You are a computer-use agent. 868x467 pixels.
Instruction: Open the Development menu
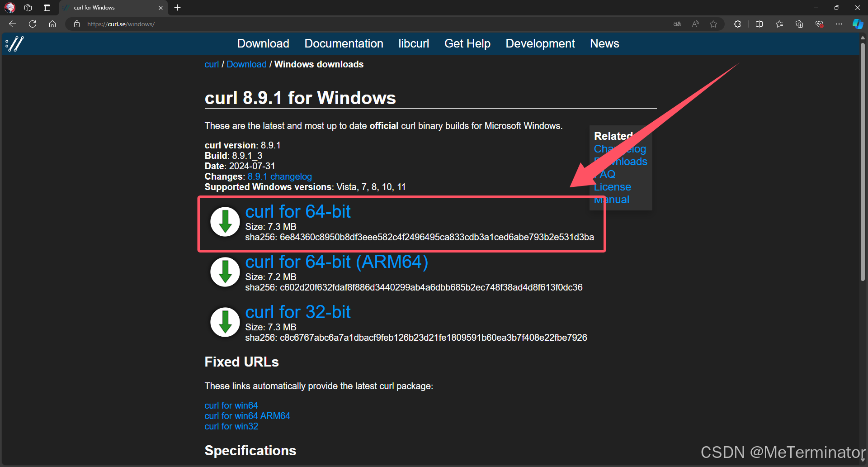(x=540, y=43)
